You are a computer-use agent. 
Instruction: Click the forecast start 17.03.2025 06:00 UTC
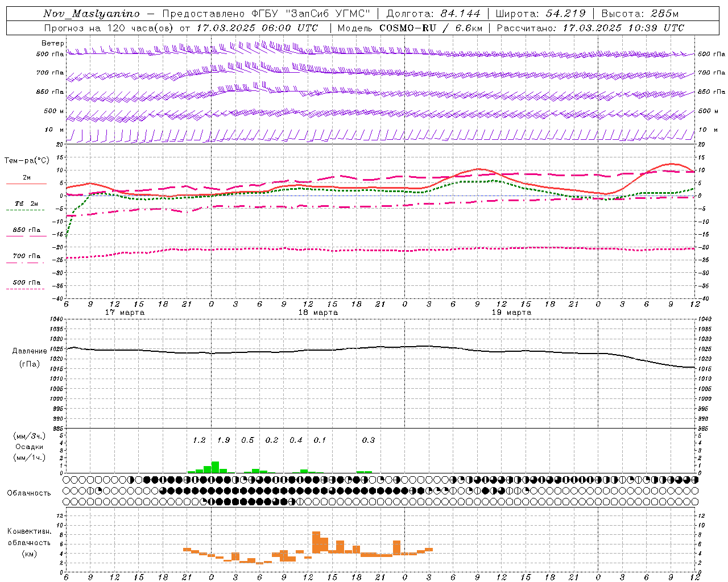(x=257, y=28)
